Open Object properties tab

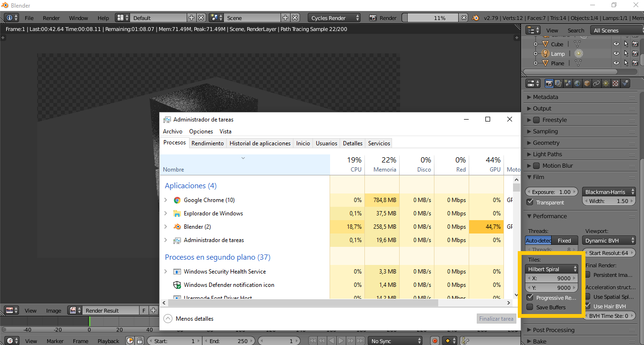tap(587, 83)
